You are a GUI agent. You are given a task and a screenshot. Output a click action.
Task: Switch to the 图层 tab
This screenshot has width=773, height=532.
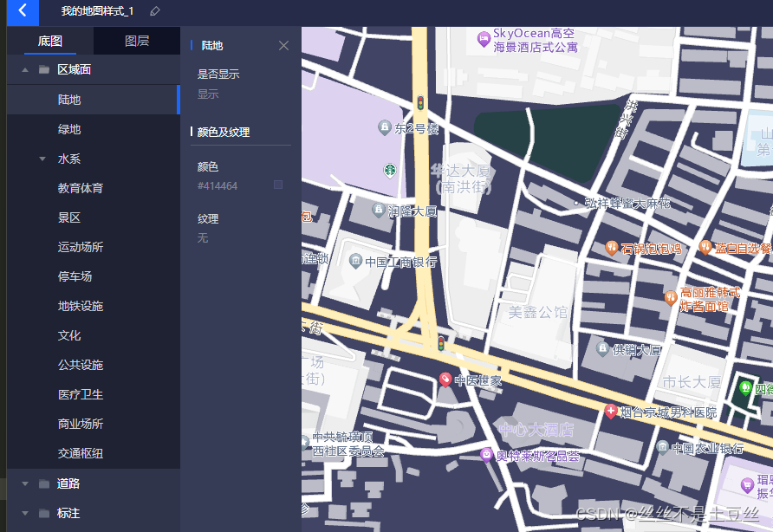137,41
